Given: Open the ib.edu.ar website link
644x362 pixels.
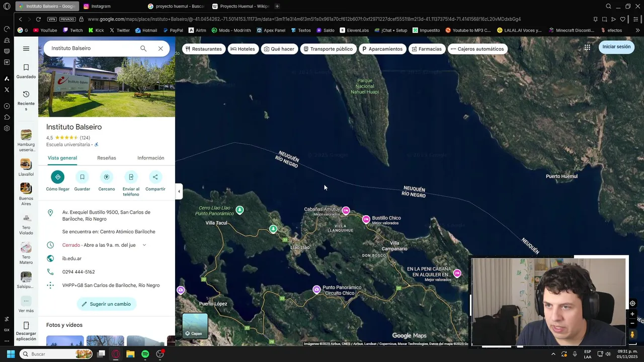Looking at the screenshot, I should coord(72,258).
